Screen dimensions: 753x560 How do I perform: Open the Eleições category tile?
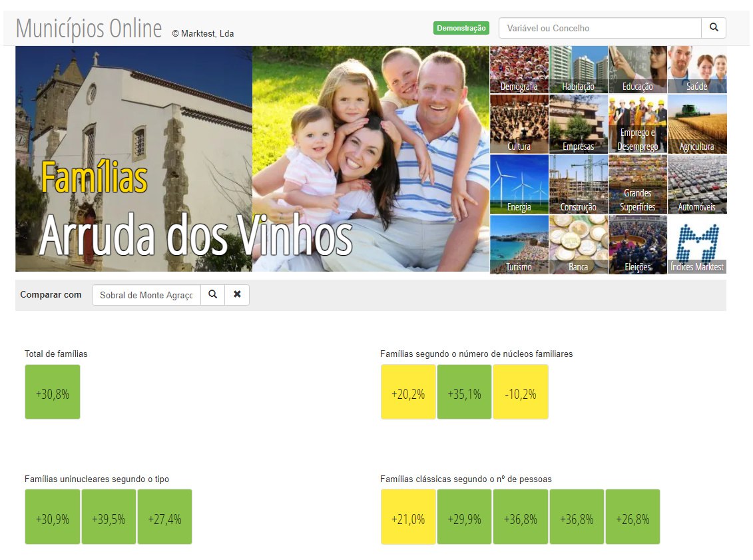pos(638,244)
